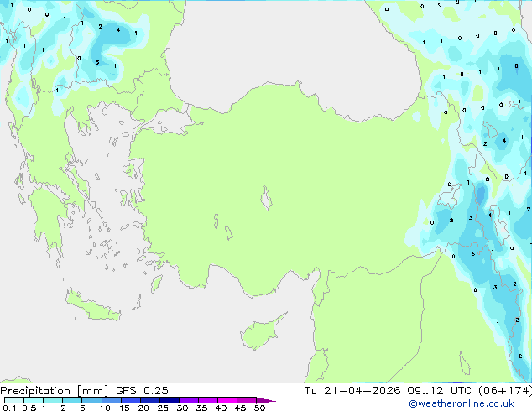
Task: Open the weatheronline.co.uk link
Action: (462, 403)
